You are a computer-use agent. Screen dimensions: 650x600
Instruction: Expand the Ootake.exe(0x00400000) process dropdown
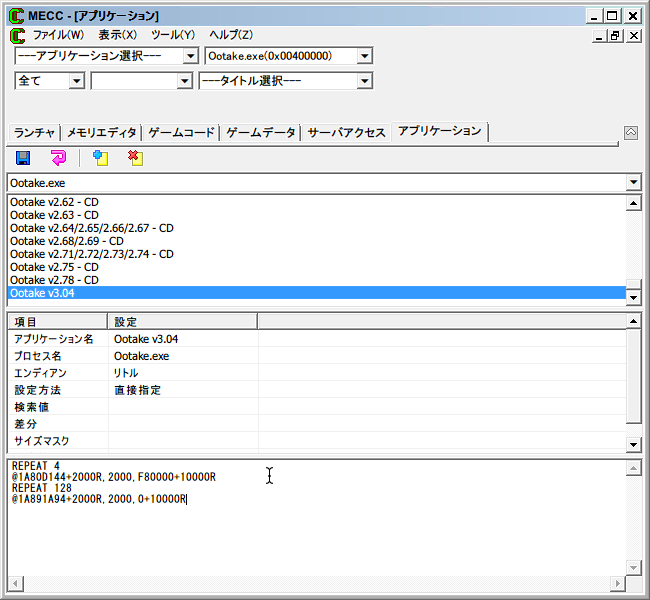tap(364, 56)
